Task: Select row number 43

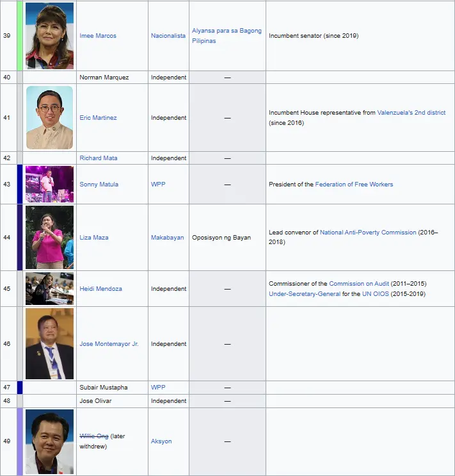Action: (6, 185)
